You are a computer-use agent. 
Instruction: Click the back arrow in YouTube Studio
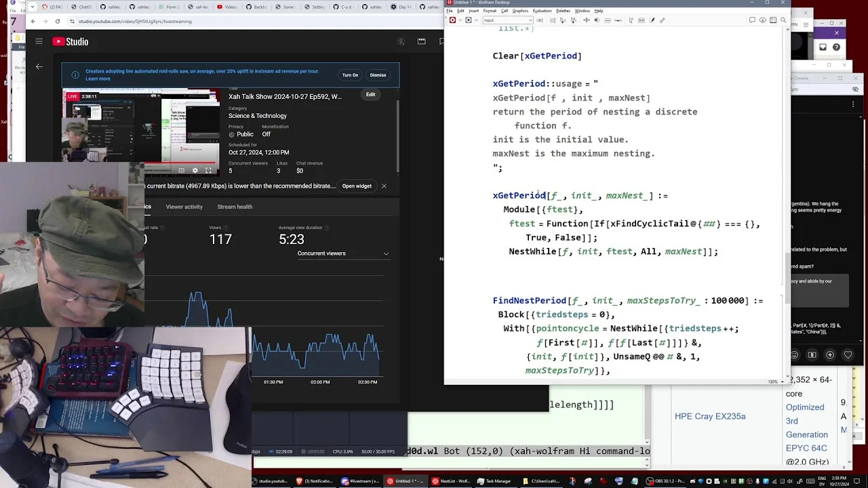pyautogui.click(x=39, y=66)
